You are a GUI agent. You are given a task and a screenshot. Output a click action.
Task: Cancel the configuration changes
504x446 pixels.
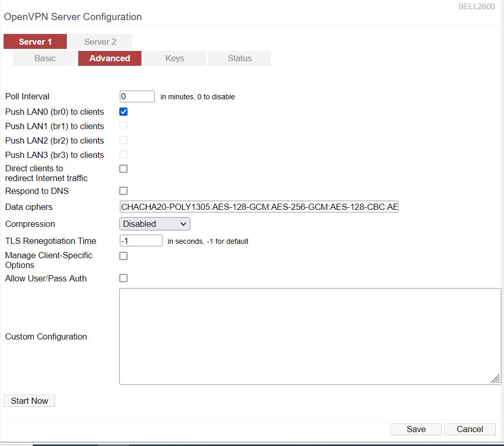click(470, 429)
